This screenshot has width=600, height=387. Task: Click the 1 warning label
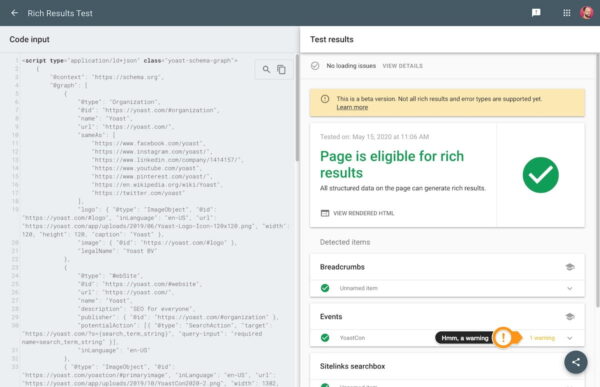pyautogui.click(x=542, y=338)
